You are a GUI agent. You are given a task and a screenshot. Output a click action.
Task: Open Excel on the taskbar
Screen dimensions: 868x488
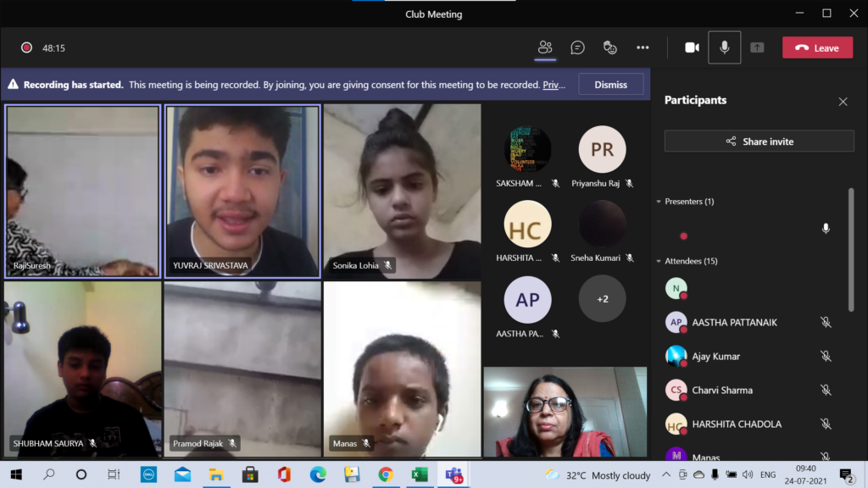[420, 474]
